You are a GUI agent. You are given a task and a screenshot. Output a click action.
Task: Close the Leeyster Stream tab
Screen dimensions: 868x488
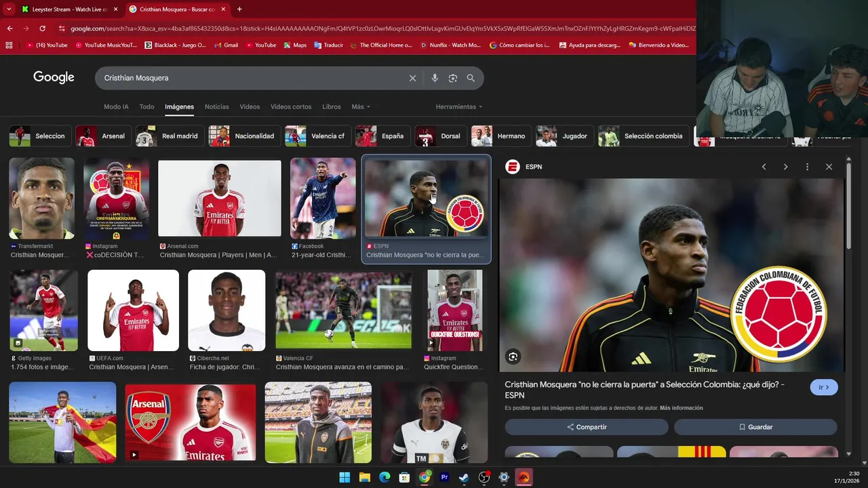click(115, 9)
